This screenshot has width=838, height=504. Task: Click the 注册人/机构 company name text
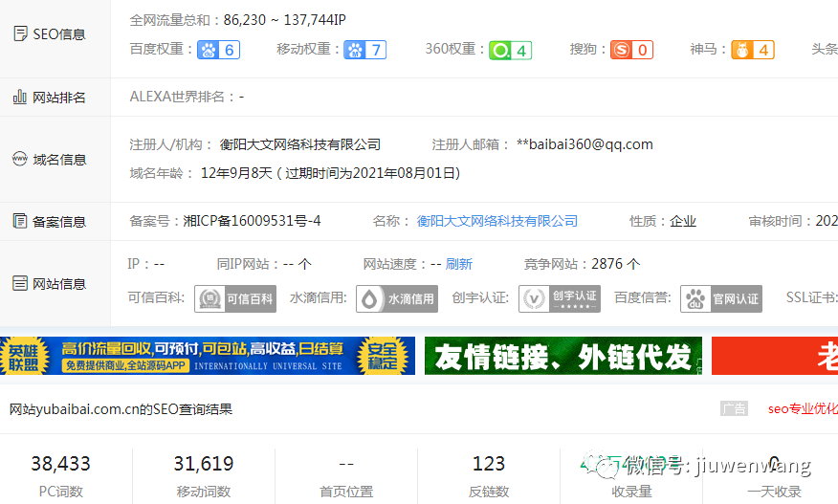click(299, 144)
